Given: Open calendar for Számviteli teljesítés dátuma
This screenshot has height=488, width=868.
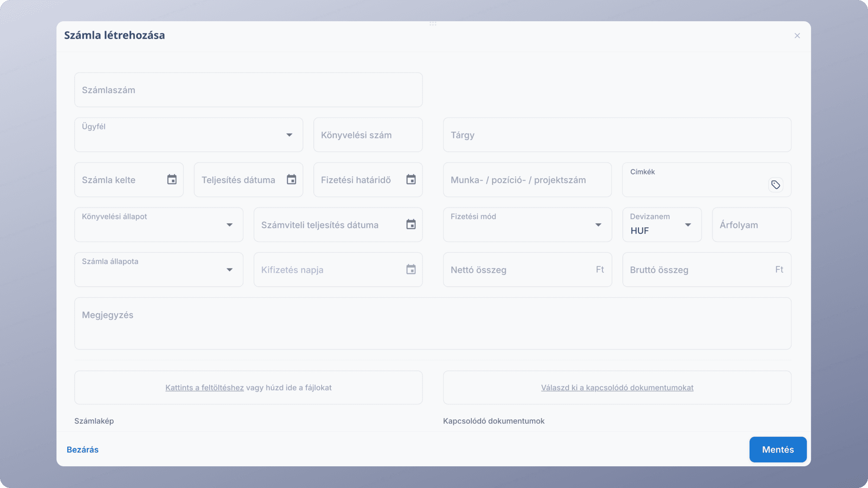Looking at the screenshot, I should point(411,224).
